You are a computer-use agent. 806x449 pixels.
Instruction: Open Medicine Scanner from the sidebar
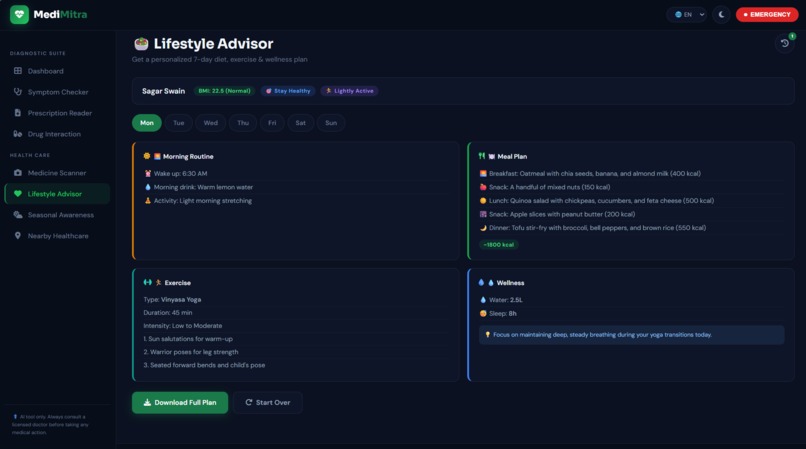click(57, 173)
